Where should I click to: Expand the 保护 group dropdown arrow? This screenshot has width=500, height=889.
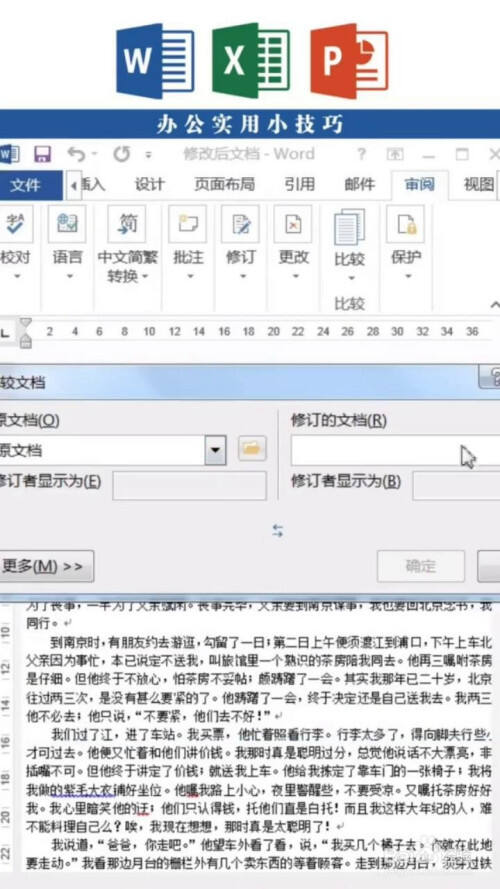(x=408, y=277)
